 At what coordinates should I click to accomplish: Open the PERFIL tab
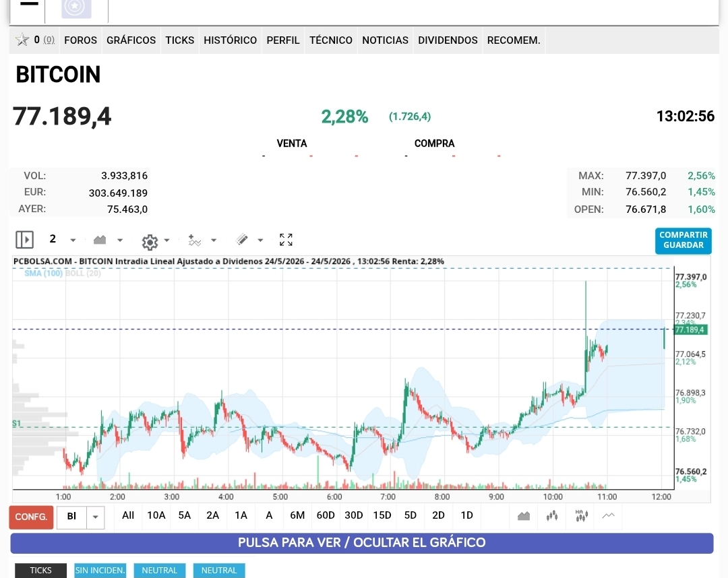[x=282, y=40]
